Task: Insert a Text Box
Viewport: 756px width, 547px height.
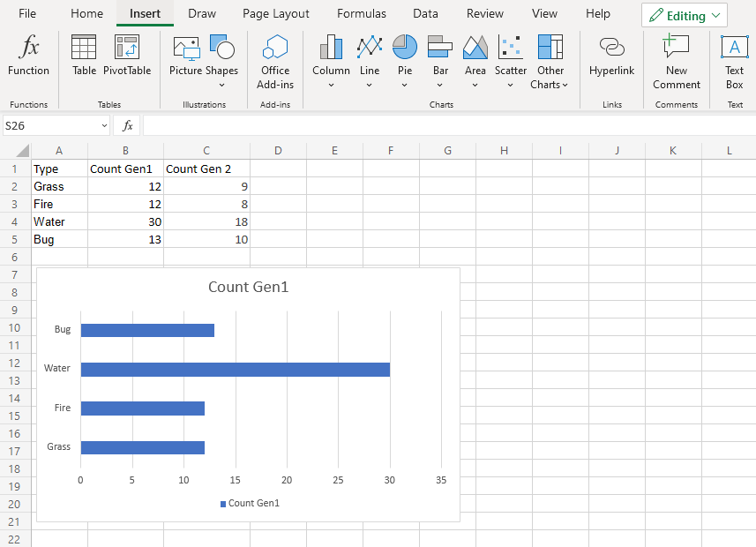Action: pyautogui.click(x=734, y=60)
